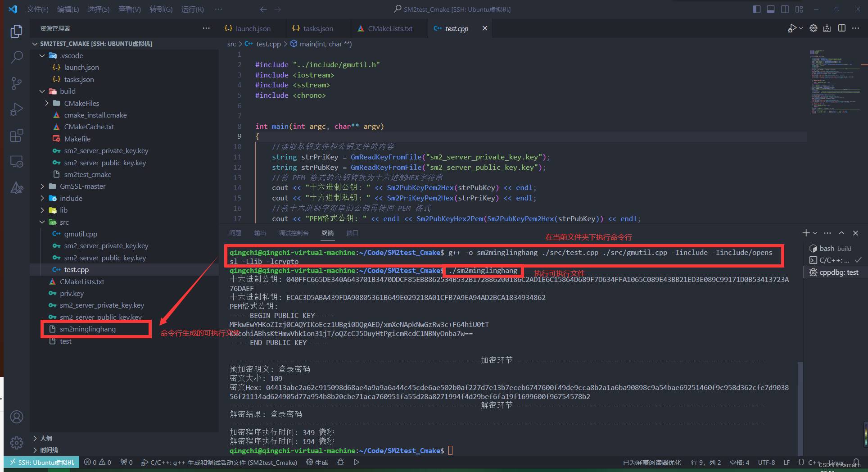Click the errors and warnings status item
This screenshot has height=472, width=868.
[98, 462]
